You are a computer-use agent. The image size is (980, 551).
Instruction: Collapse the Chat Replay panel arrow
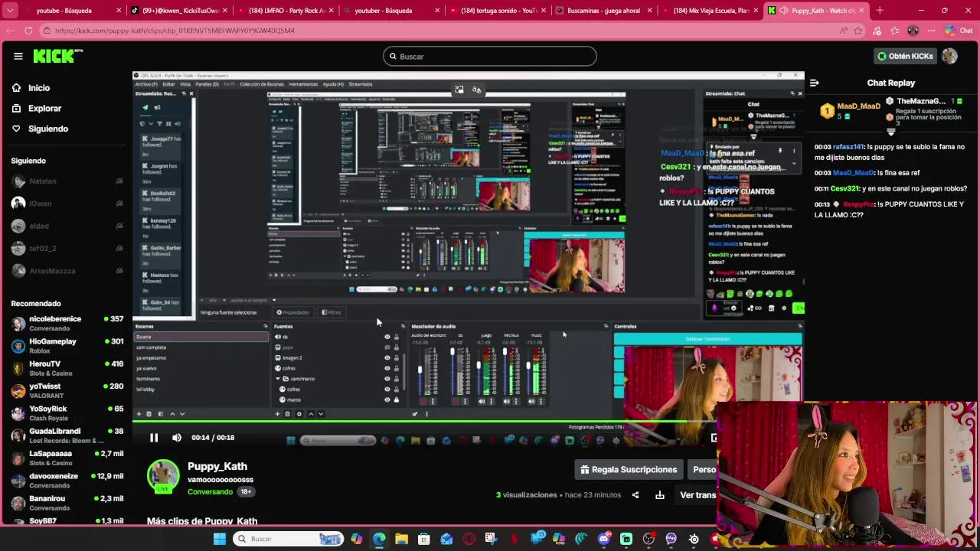[815, 83]
